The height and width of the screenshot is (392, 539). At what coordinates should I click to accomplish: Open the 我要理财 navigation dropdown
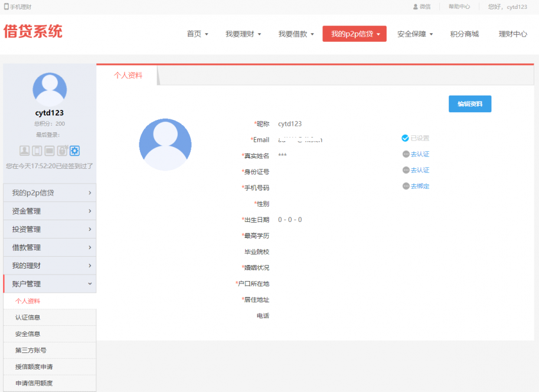[243, 34]
